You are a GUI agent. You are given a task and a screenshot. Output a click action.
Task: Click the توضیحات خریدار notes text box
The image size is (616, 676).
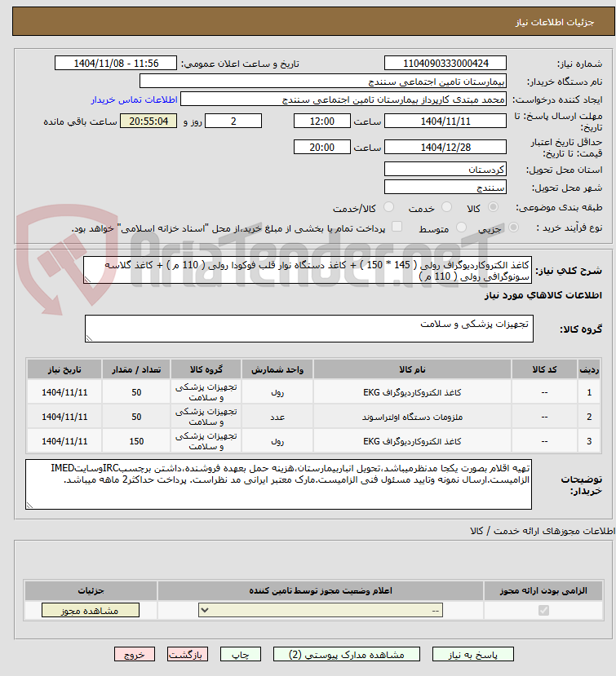coord(278,484)
